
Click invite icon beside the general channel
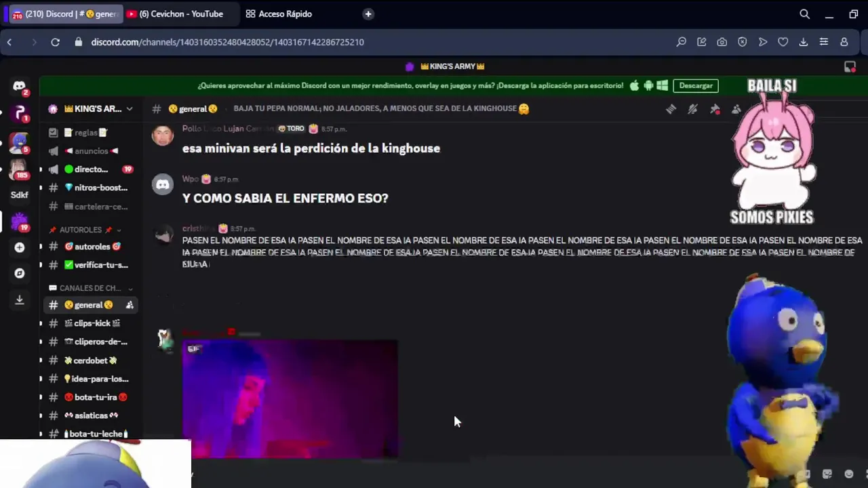[x=130, y=305]
